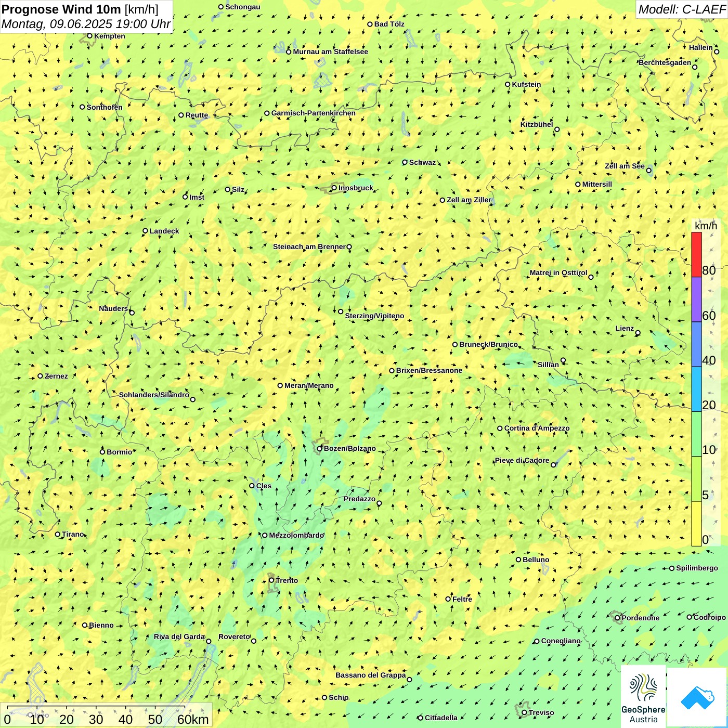Click the 'Reutte' label
728x728 pixels.
[x=197, y=115]
